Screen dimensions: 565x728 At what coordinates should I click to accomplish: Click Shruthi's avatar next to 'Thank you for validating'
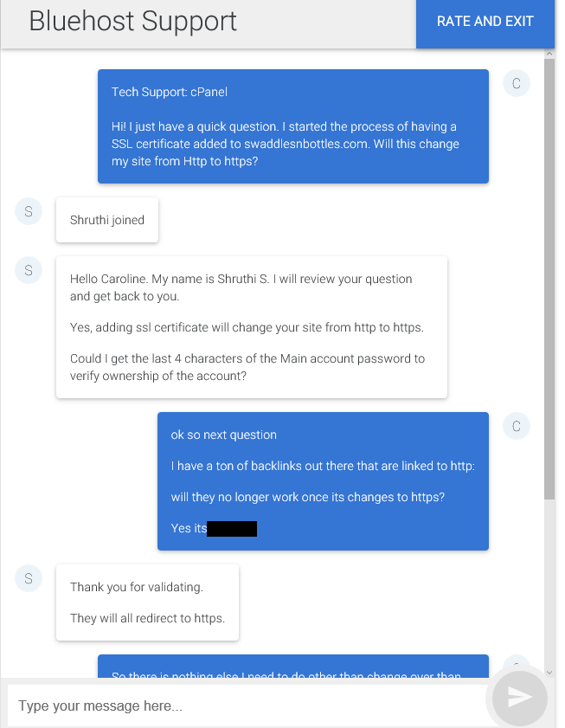(29, 578)
